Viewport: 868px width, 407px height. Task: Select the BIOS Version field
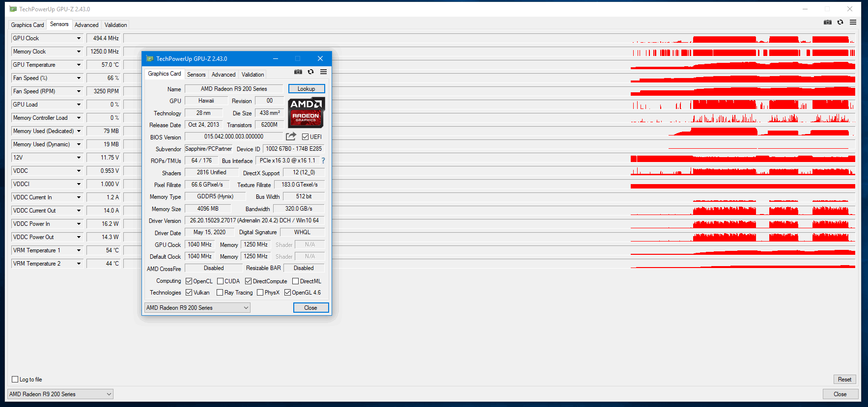[234, 136]
